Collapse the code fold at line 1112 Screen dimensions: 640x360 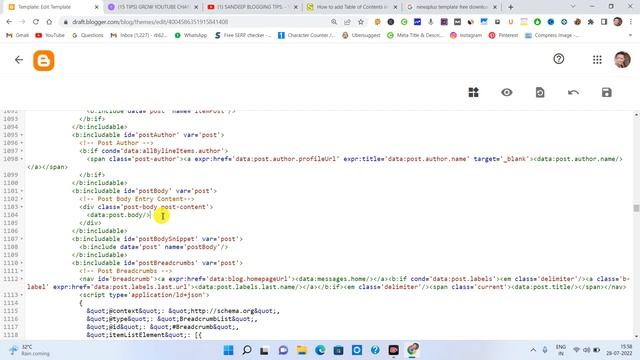[x=22, y=279]
